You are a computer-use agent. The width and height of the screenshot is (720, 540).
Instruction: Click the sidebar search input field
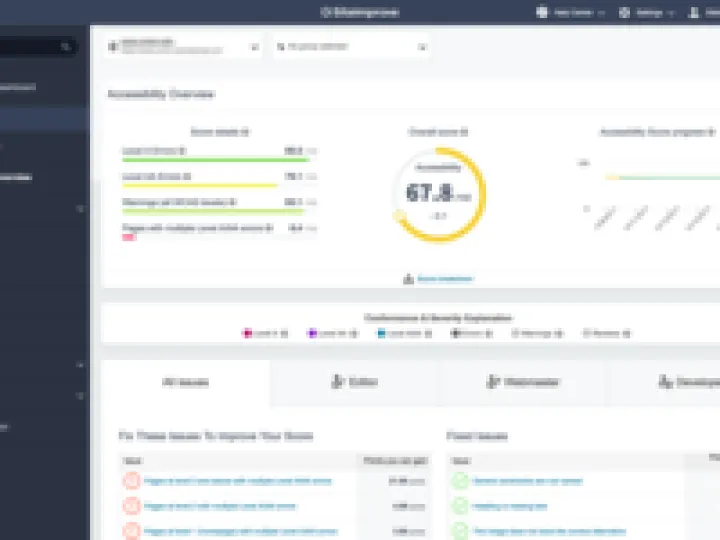coord(30,47)
